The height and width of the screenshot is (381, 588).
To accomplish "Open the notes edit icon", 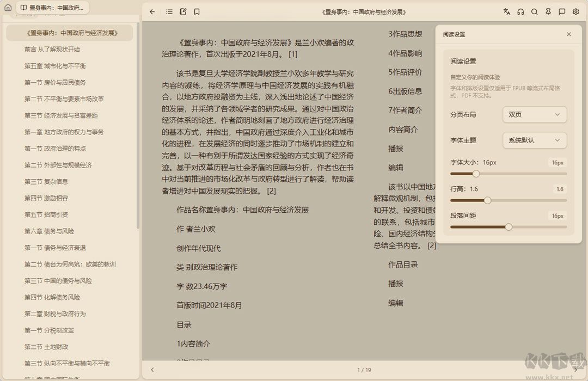I will [x=183, y=11].
